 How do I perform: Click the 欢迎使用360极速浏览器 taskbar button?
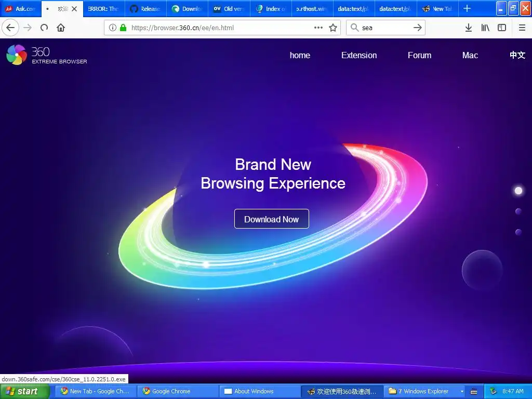click(342, 391)
